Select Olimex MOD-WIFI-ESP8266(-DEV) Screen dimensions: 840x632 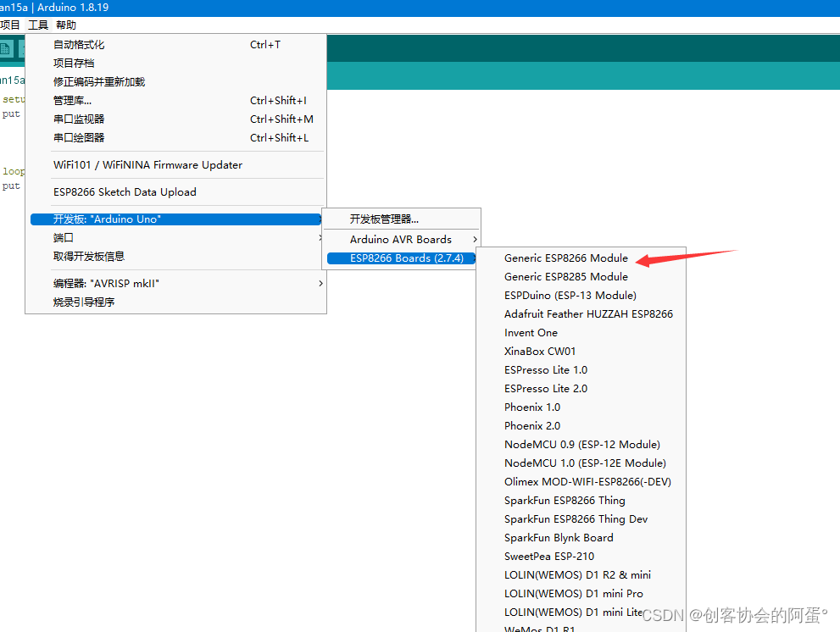coord(581,482)
